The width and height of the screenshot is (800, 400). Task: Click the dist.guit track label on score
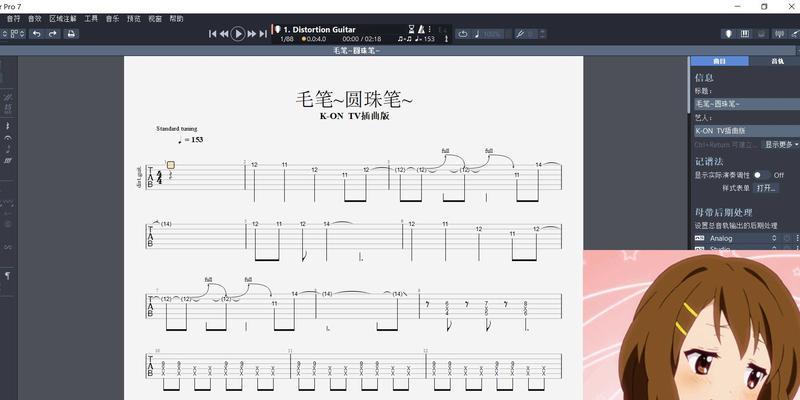139,178
